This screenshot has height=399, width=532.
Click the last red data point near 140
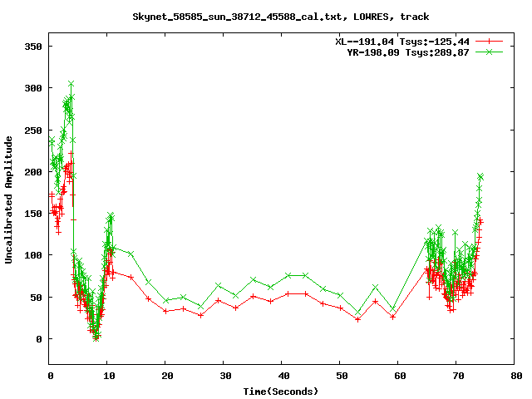[x=480, y=221]
